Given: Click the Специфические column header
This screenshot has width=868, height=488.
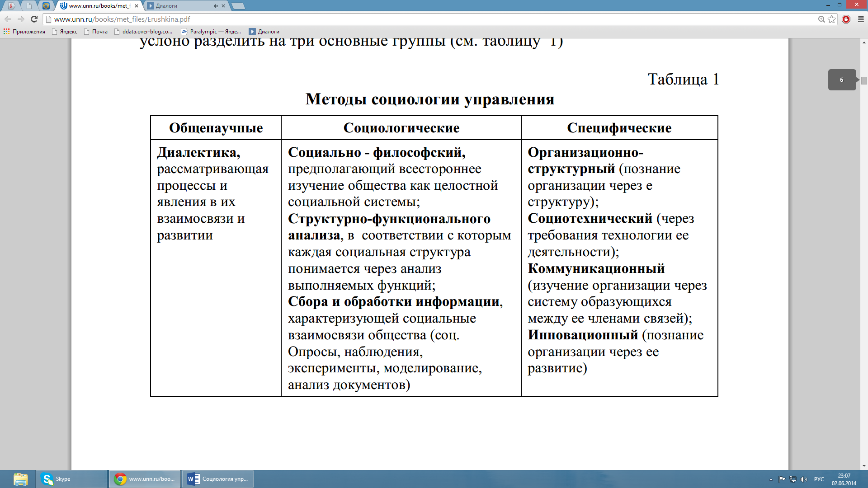Looking at the screenshot, I should point(619,128).
